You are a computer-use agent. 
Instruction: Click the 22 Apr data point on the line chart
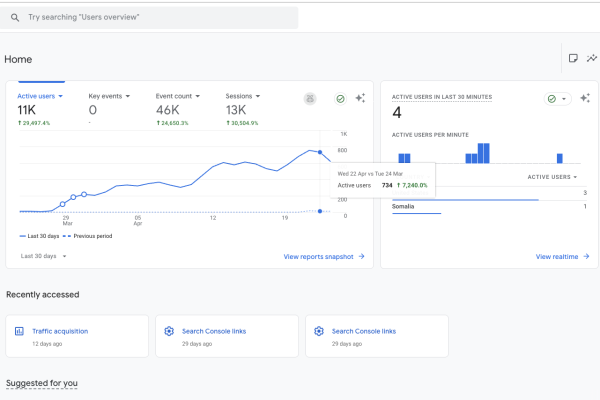click(x=320, y=152)
